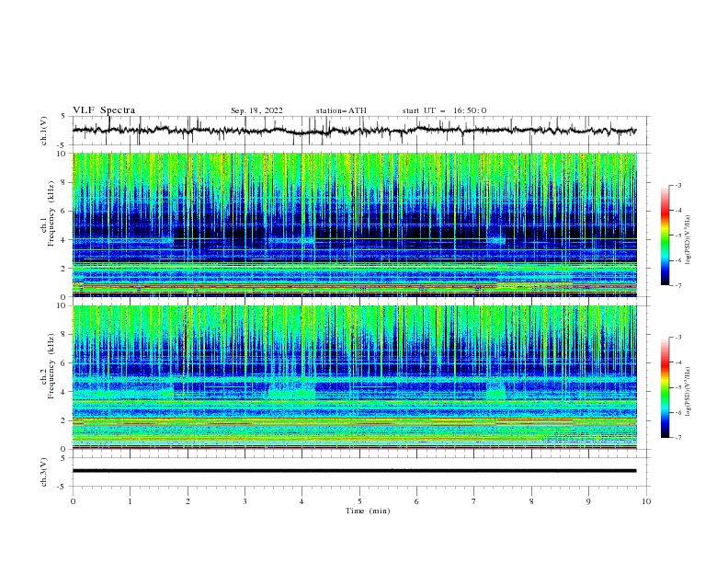Click the ch.2 Frequency (kHz) axis label
The image size is (728, 563).
click(x=47, y=366)
